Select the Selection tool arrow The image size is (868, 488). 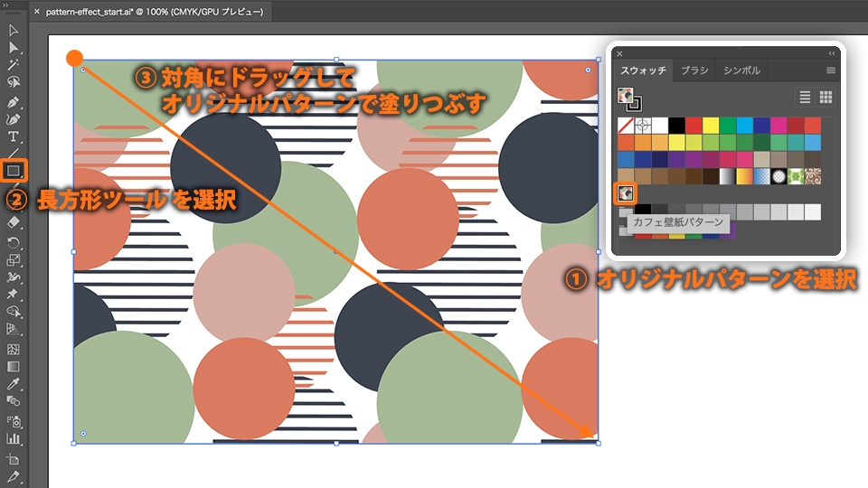[x=14, y=31]
